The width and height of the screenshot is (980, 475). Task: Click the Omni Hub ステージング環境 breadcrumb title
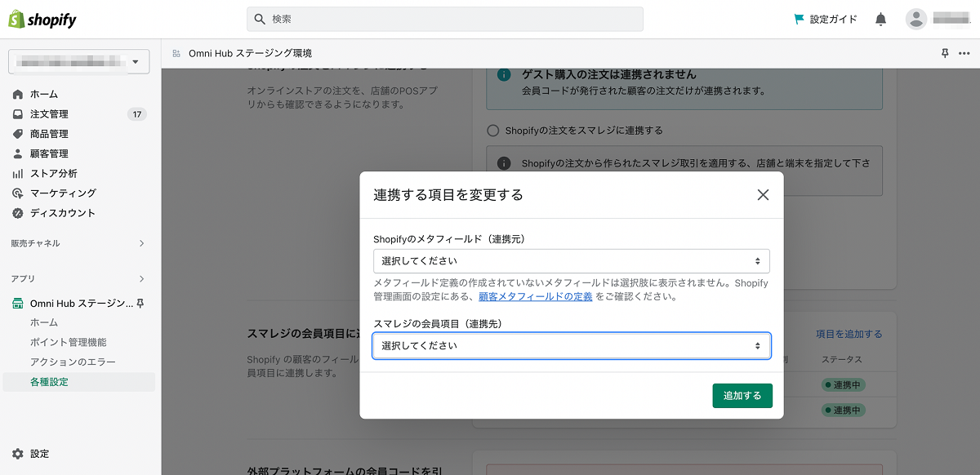[x=250, y=53]
